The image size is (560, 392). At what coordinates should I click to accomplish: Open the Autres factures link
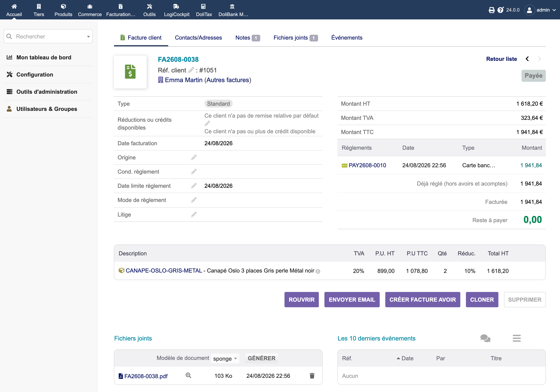228,80
